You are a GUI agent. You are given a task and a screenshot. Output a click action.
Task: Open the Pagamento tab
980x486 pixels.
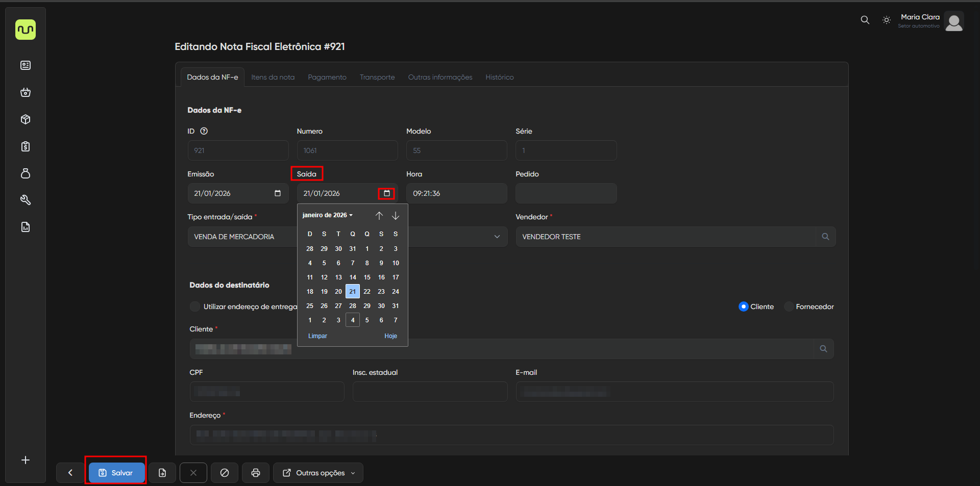(327, 77)
